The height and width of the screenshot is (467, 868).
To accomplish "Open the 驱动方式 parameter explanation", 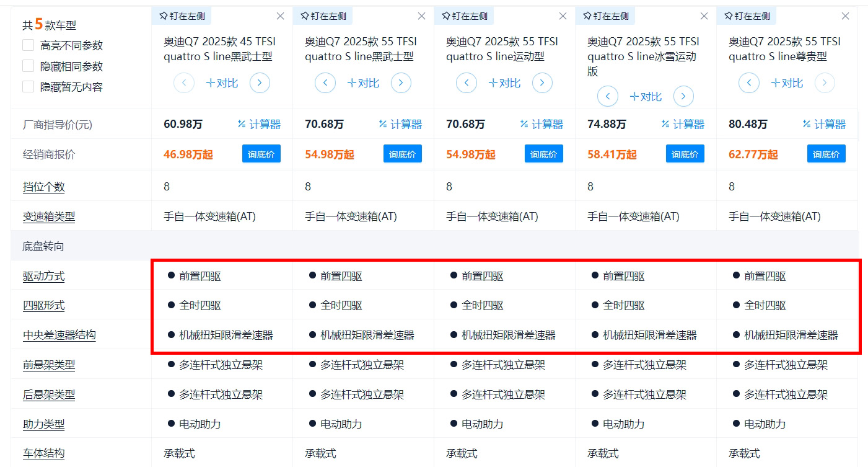I will pos(43,276).
